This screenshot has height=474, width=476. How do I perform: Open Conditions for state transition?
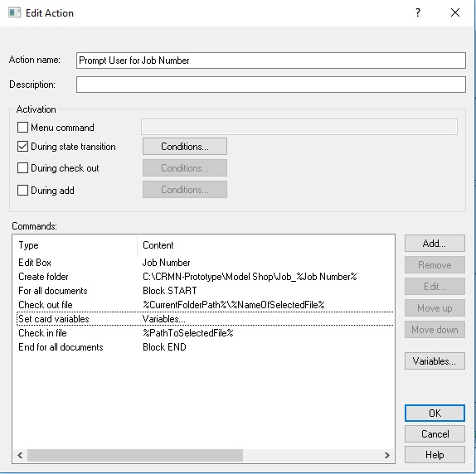[185, 147]
